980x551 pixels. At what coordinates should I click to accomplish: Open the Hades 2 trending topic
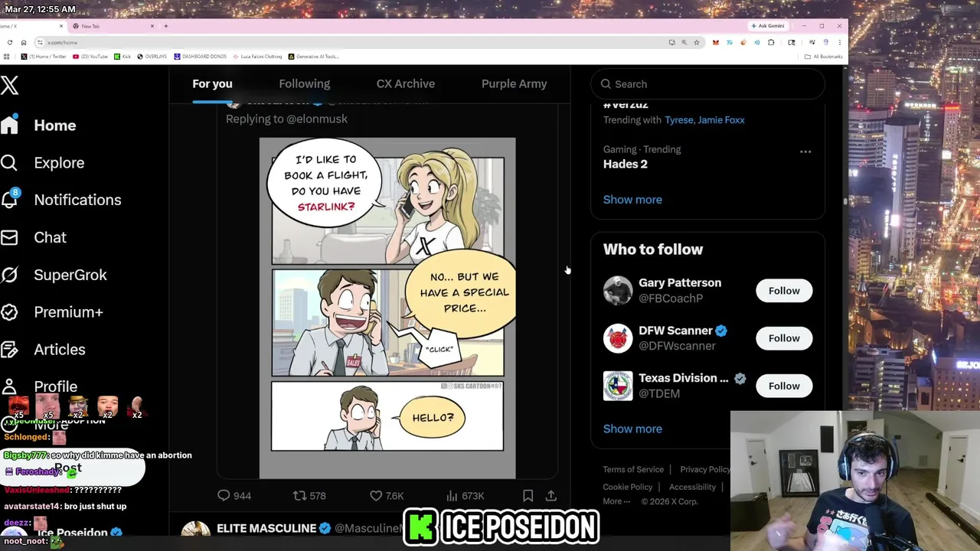click(626, 164)
